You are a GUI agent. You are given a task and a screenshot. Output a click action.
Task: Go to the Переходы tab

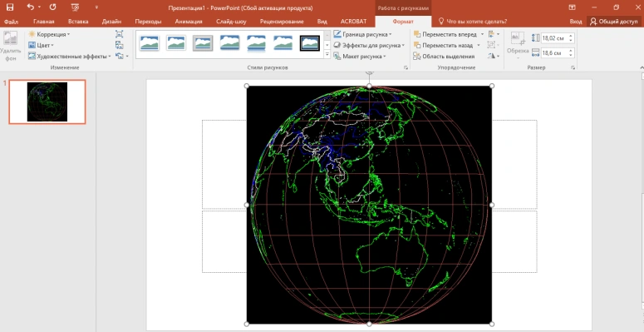tap(148, 22)
